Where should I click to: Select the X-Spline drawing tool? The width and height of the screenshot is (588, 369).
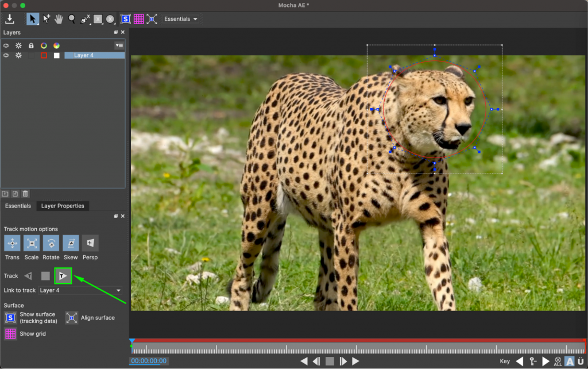[84, 18]
